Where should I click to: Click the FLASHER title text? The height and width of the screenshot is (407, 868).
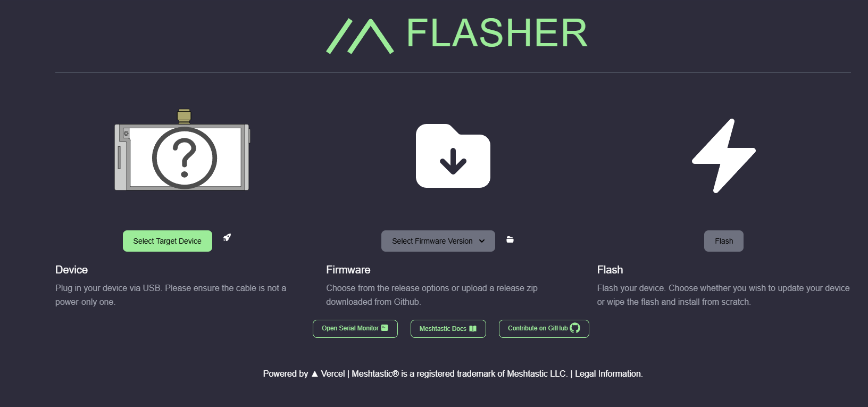click(x=497, y=33)
